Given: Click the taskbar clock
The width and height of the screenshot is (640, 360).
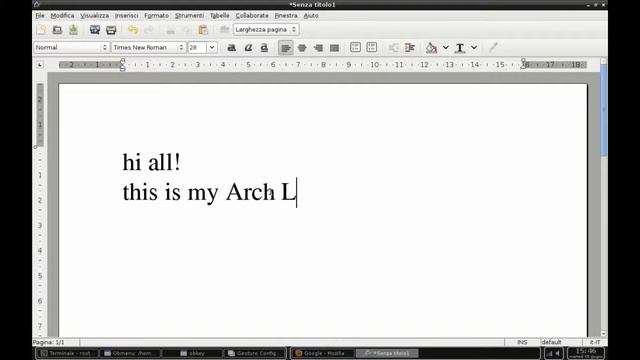Looking at the screenshot, I should (x=586, y=353).
